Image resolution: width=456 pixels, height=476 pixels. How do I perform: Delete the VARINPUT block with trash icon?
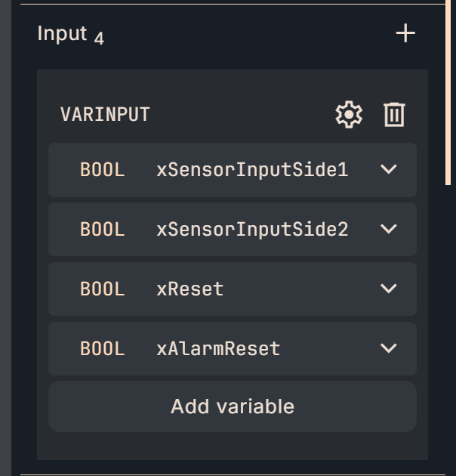[394, 115]
